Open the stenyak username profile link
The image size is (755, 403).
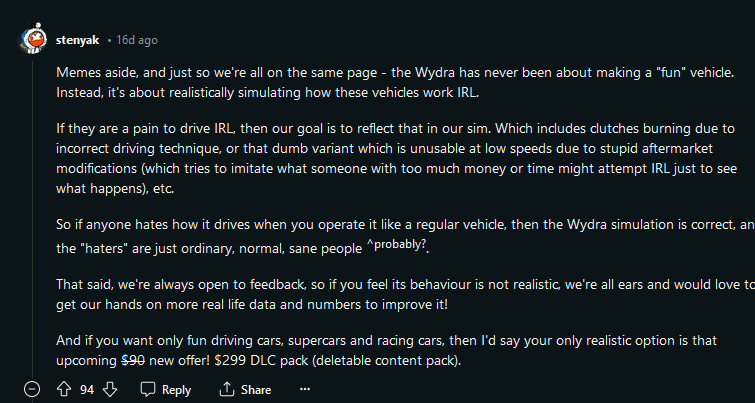pyautogui.click(x=78, y=40)
